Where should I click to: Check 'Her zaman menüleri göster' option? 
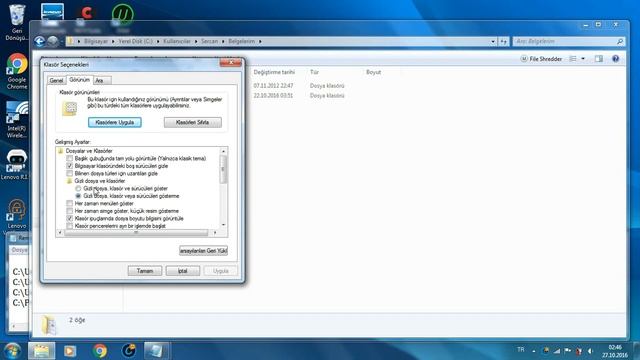(x=69, y=203)
